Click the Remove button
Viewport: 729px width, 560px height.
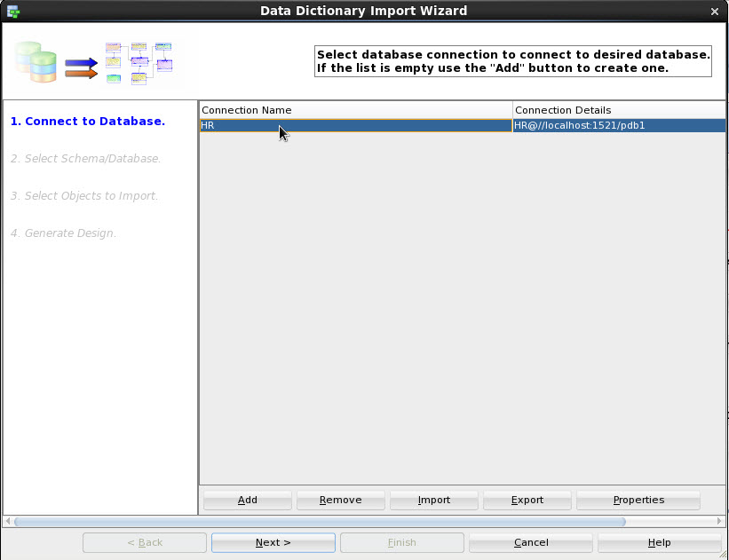pyautogui.click(x=340, y=500)
